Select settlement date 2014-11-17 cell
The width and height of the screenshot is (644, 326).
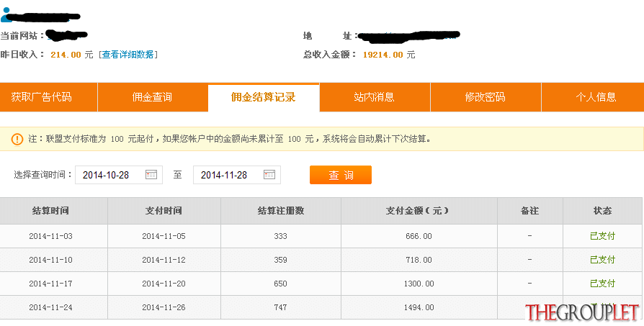[54, 284]
